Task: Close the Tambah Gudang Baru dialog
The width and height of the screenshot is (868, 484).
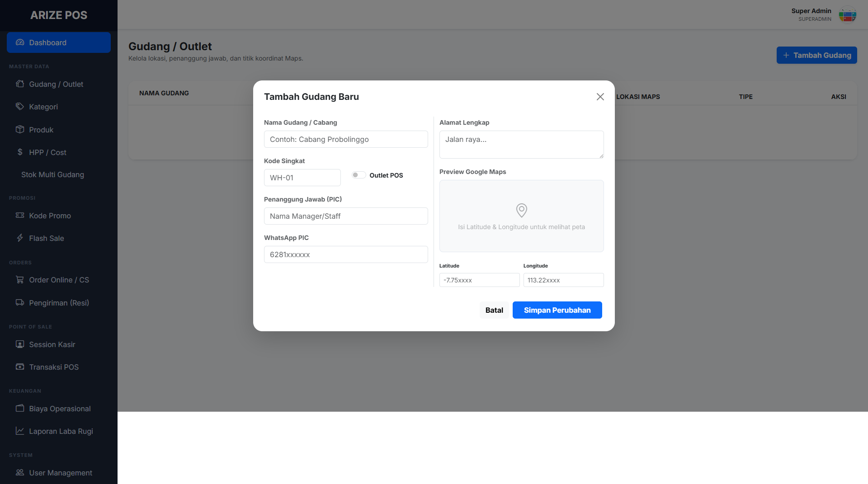Action: 600,97
